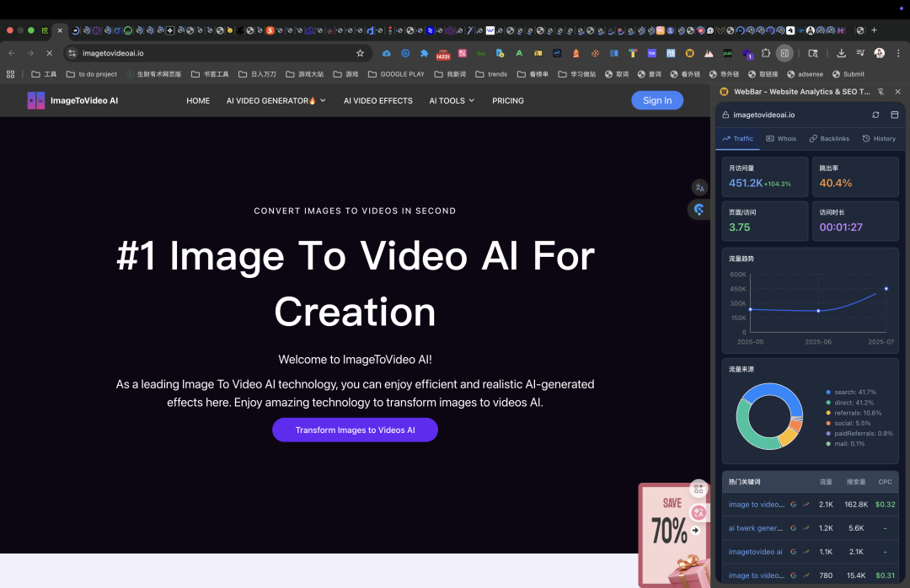Click the blue floating assistant icon

(699, 210)
